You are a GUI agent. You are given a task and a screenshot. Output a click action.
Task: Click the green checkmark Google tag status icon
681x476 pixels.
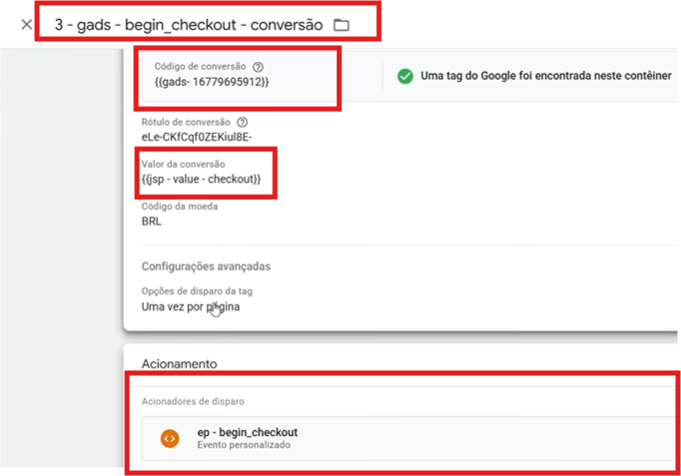tap(405, 76)
